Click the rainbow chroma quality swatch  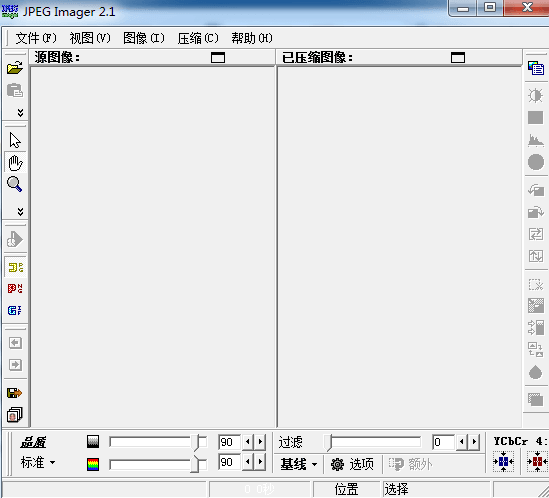pos(93,464)
